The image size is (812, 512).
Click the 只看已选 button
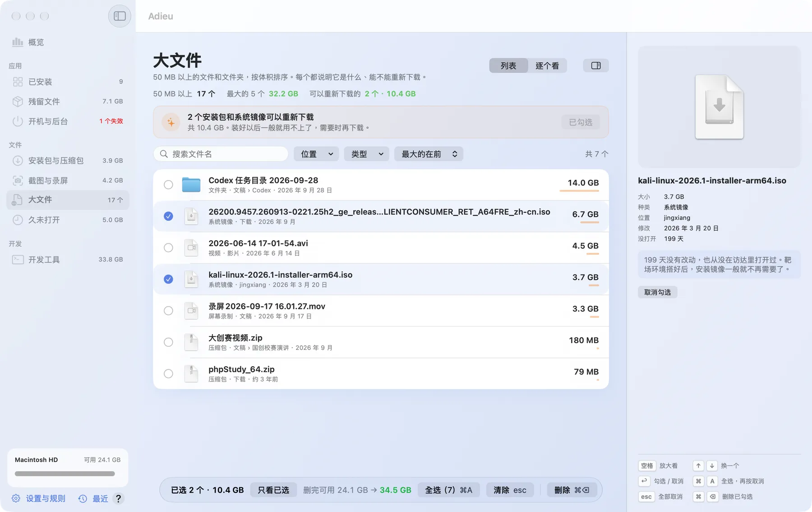pyautogui.click(x=273, y=490)
